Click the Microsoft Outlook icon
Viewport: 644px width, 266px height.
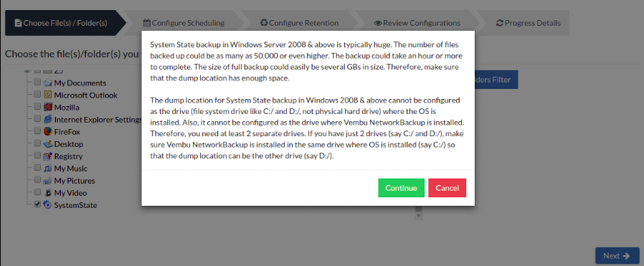pyautogui.click(x=48, y=95)
